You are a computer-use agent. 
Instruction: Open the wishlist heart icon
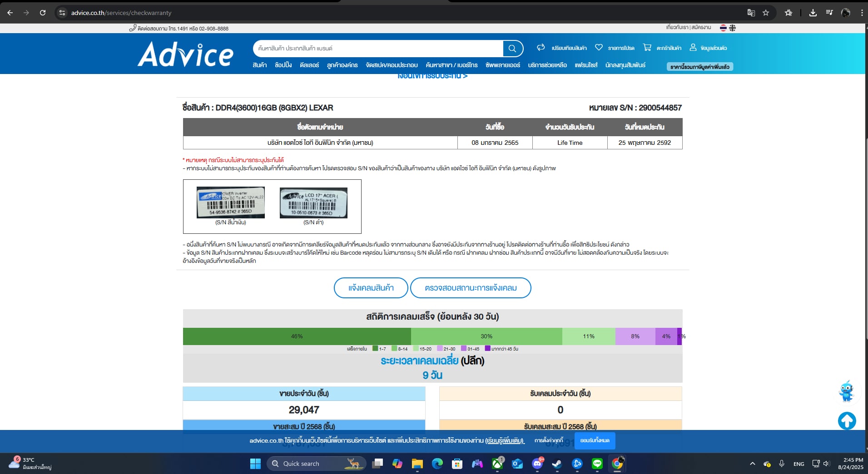(x=599, y=48)
